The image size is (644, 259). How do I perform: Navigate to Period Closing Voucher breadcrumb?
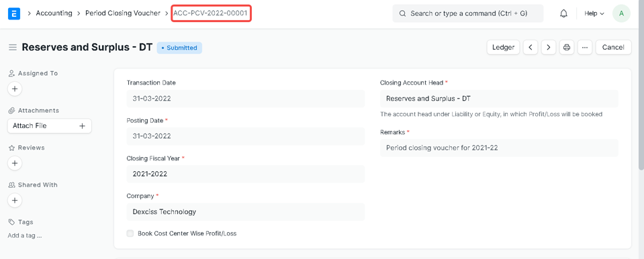click(x=123, y=13)
